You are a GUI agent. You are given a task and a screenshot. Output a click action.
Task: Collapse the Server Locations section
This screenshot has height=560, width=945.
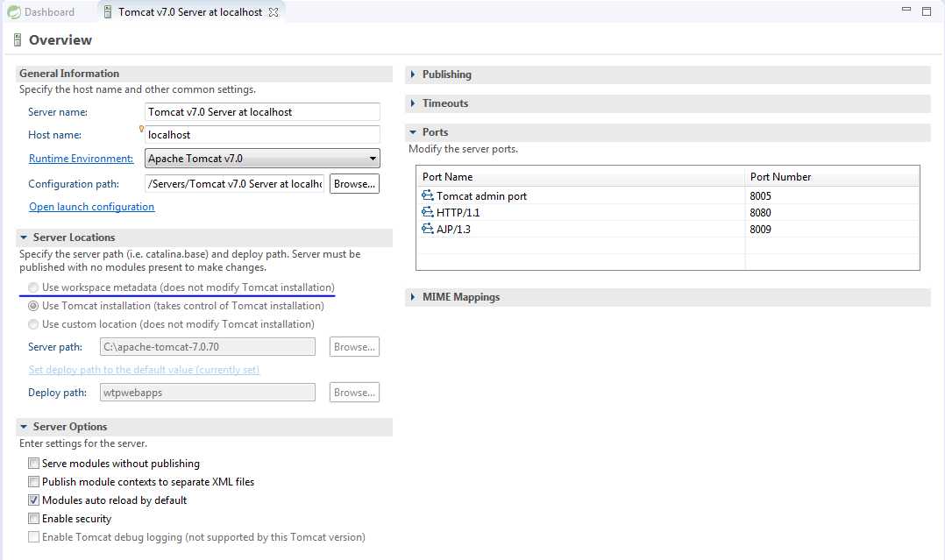click(x=24, y=237)
